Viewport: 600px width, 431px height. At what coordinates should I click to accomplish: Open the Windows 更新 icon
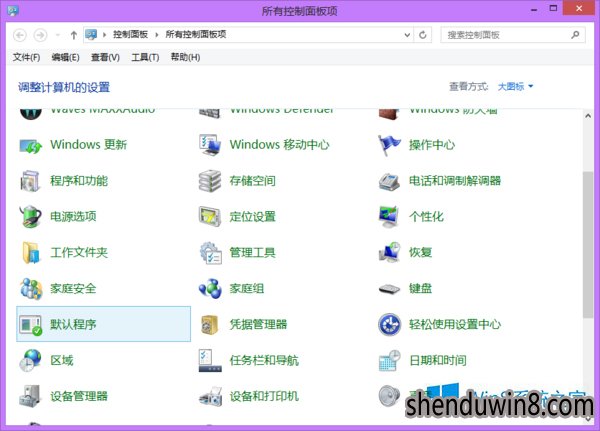click(x=31, y=145)
